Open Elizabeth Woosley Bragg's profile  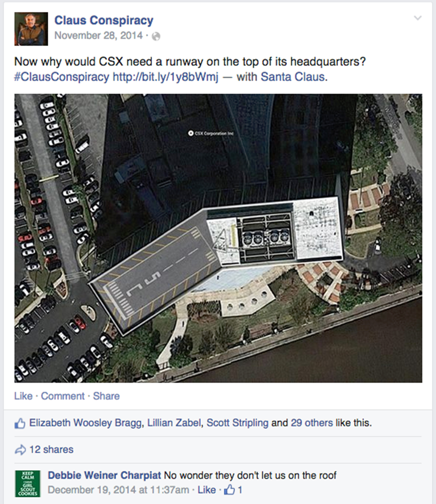pyautogui.click(x=85, y=423)
